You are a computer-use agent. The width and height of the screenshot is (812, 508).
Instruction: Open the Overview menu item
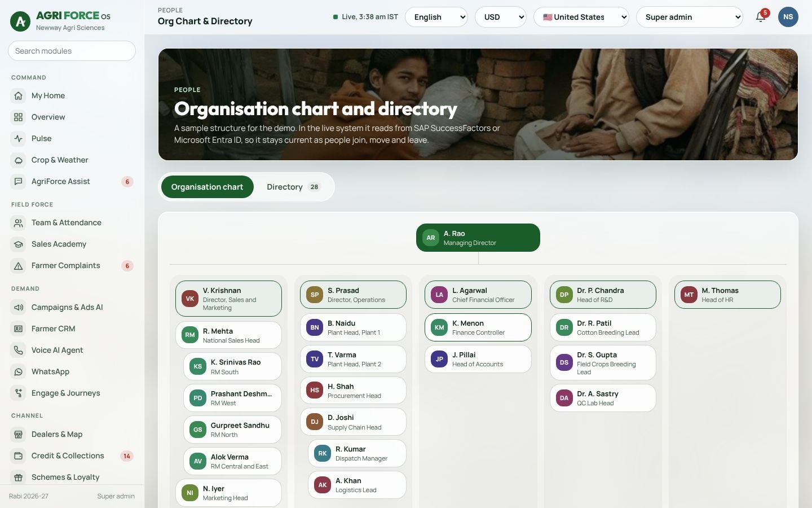(72, 117)
